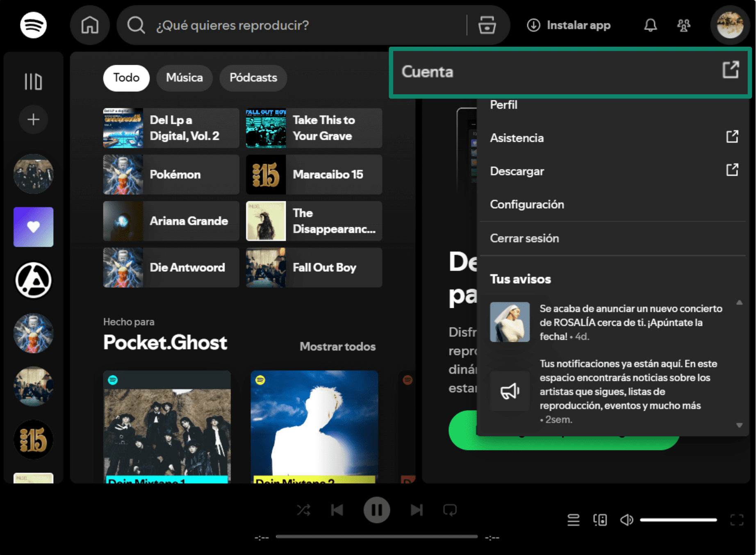756x555 pixels.
Task: Toggle repeat mode
Action: (450, 510)
